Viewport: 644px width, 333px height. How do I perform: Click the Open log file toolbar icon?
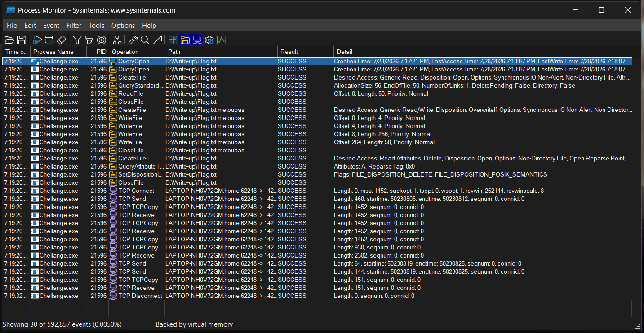tap(9, 40)
